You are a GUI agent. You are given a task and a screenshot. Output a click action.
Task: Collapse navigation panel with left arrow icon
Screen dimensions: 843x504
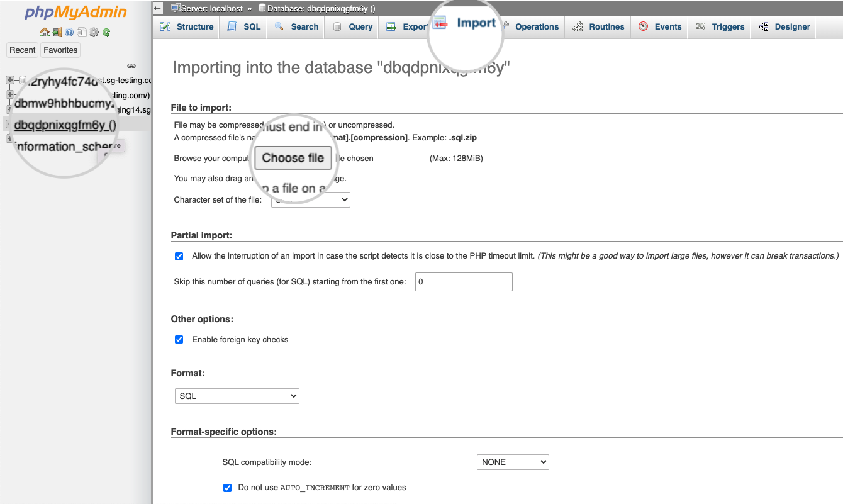158,9
